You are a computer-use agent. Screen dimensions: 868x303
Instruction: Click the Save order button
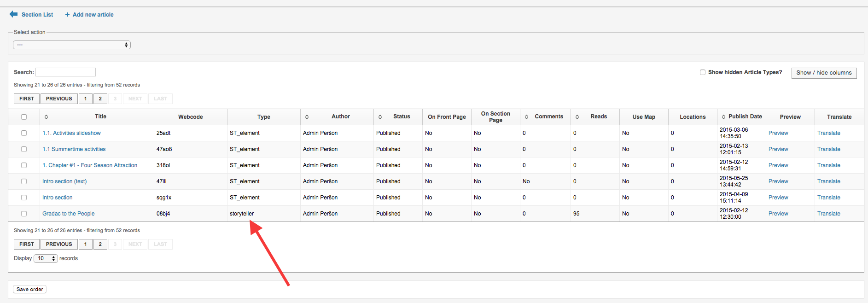[30, 289]
